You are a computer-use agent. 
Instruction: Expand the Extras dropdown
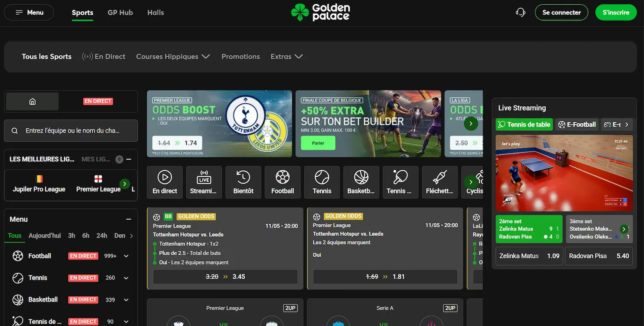click(x=287, y=57)
